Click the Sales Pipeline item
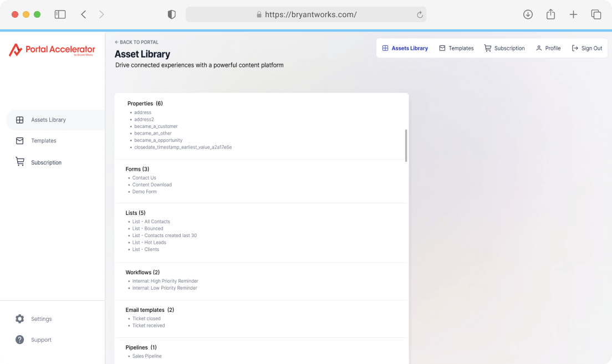612x364 pixels. pos(147,356)
